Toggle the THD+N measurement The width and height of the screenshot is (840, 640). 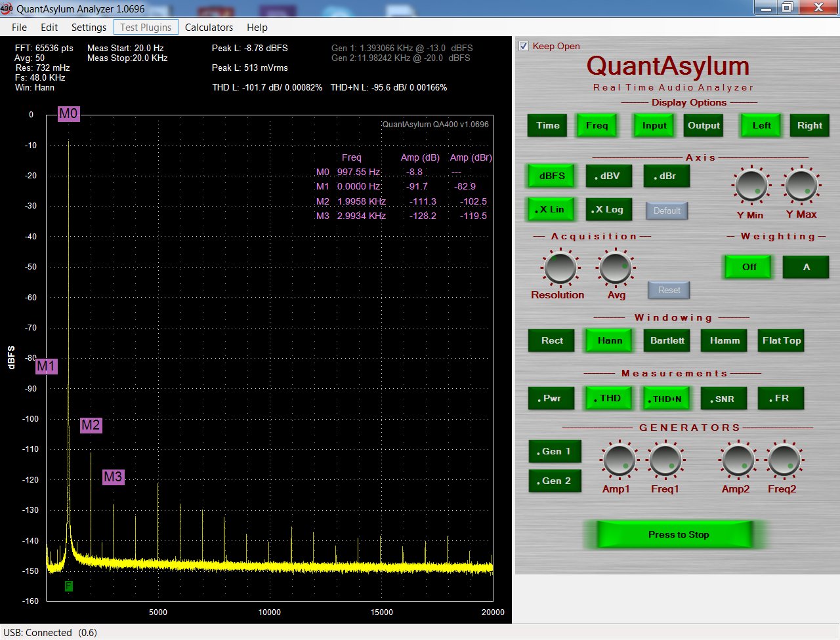(667, 398)
